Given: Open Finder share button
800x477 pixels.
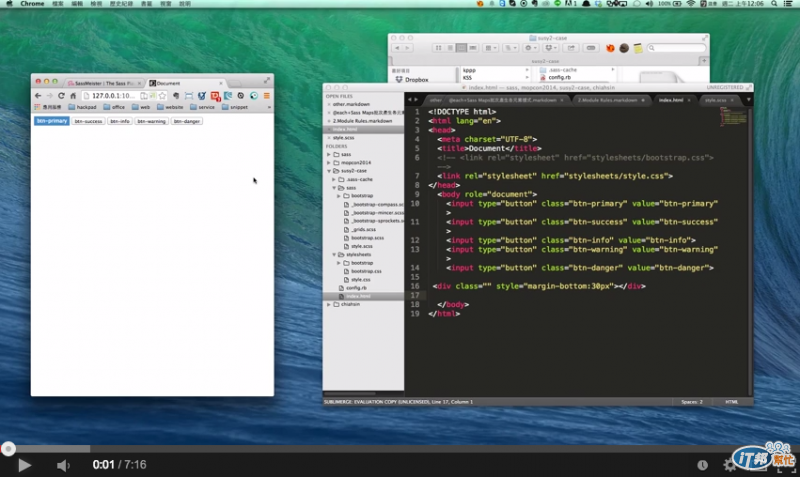Looking at the screenshot, I should 571,48.
